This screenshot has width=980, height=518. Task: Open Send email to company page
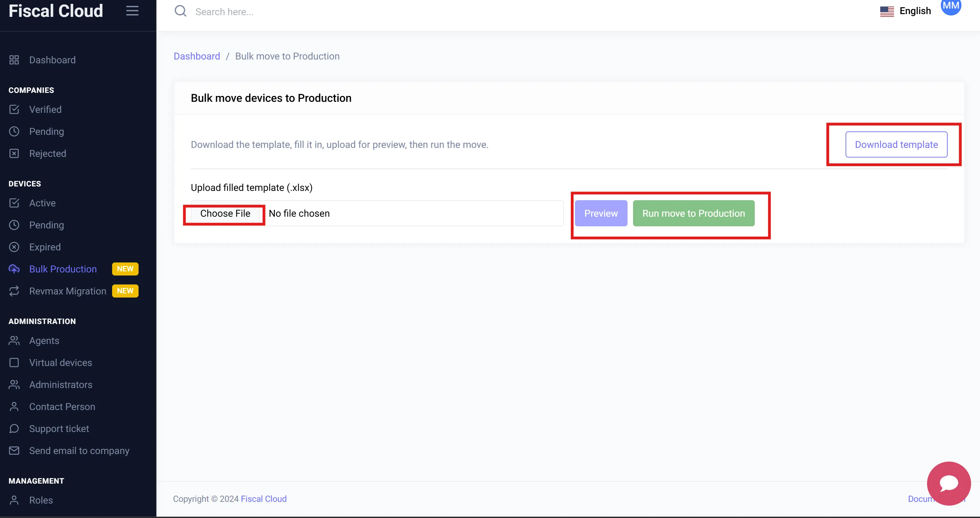click(79, 451)
